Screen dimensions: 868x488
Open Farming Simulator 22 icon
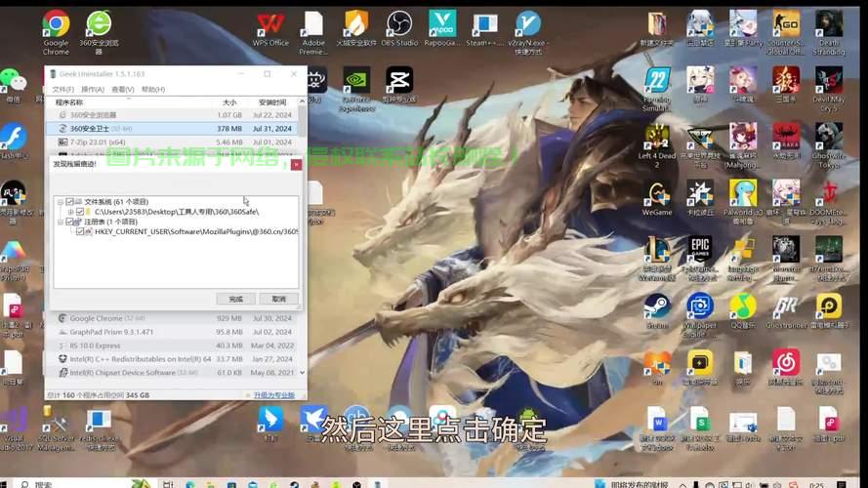(656, 89)
